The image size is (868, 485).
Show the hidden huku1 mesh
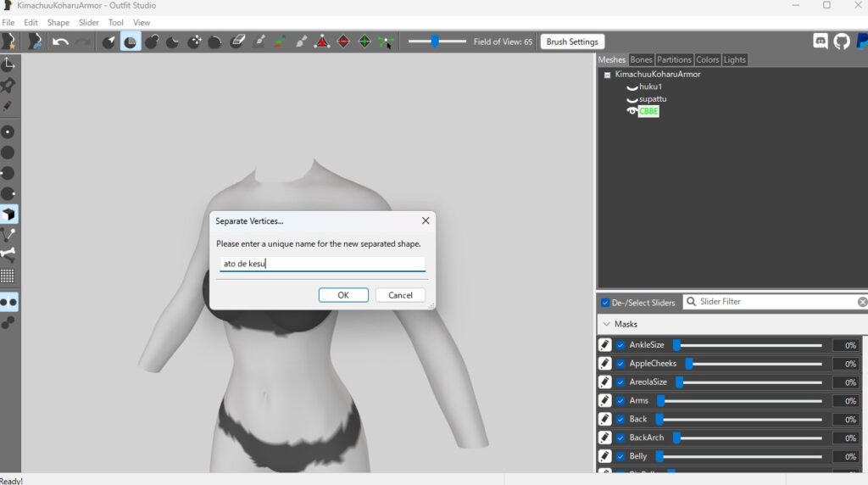coord(632,87)
